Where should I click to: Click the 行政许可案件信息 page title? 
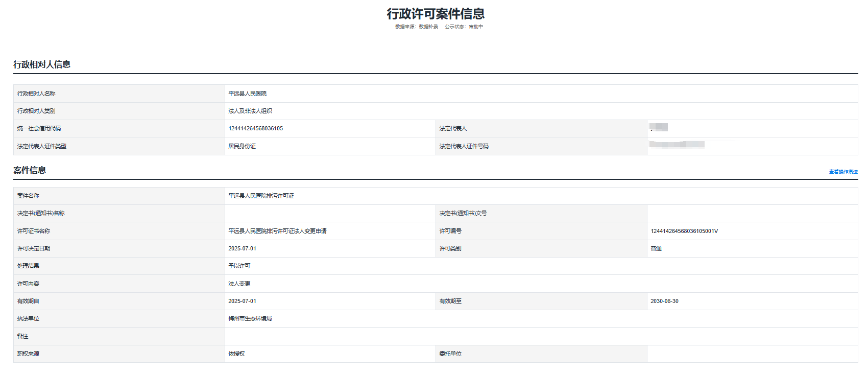click(x=436, y=14)
